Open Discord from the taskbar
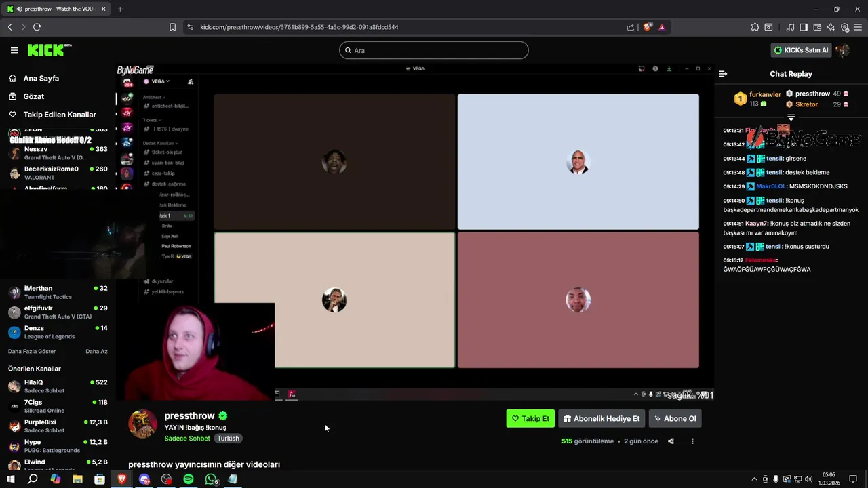Viewport: 868px width, 488px height. click(144, 479)
